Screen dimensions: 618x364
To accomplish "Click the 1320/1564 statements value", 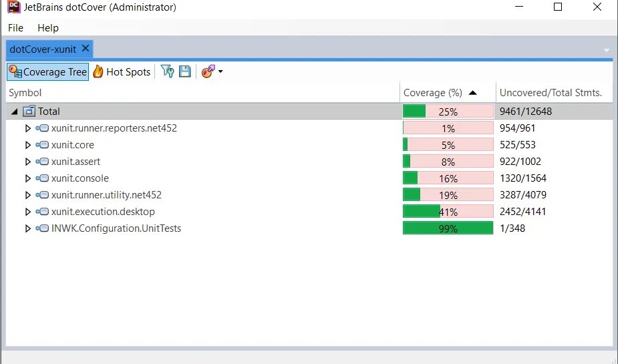I will pyautogui.click(x=523, y=178).
